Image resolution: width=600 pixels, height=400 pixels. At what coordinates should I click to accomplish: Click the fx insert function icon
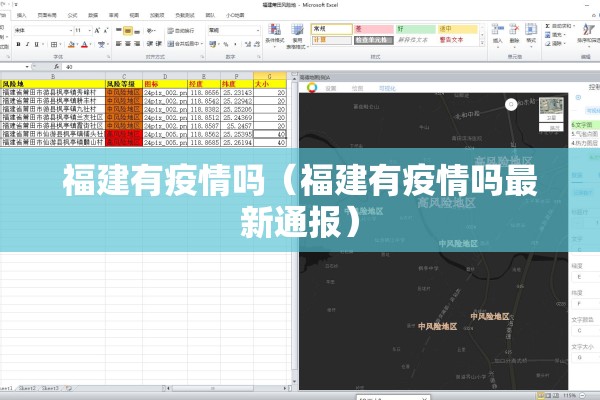point(56,67)
